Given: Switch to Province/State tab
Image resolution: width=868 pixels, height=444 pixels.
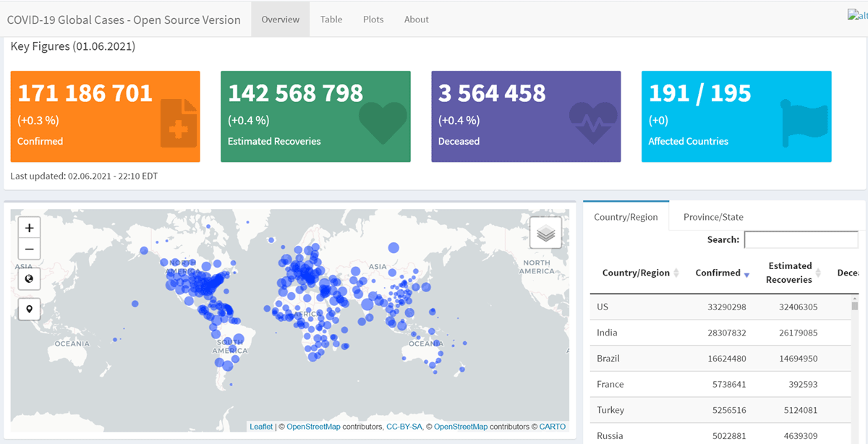Looking at the screenshot, I should click(713, 217).
